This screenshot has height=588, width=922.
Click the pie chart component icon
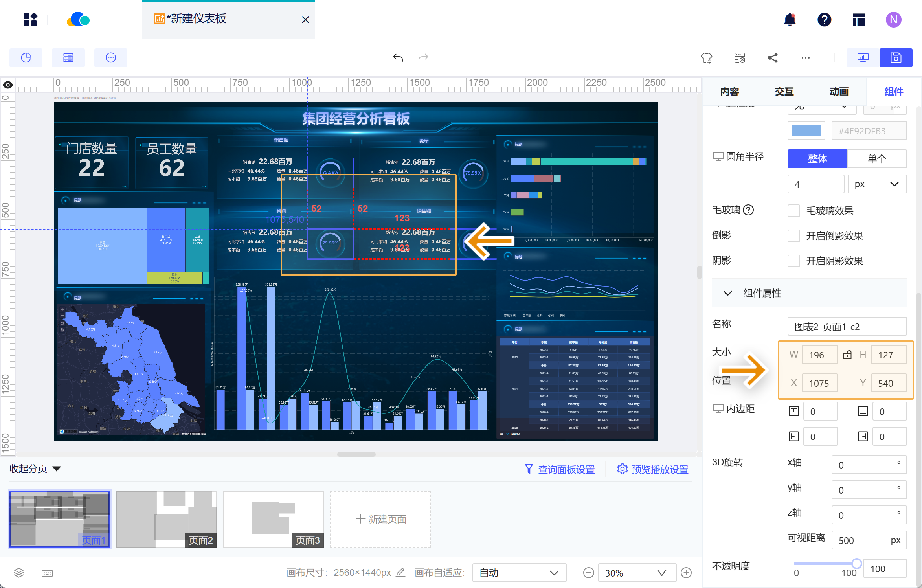click(x=26, y=58)
